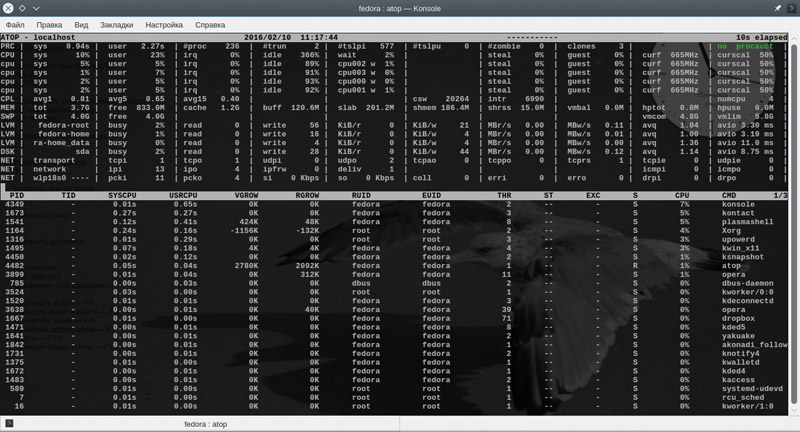Click the 'ATOP - localhost' header text

pyautogui.click(x=38, y=37)
